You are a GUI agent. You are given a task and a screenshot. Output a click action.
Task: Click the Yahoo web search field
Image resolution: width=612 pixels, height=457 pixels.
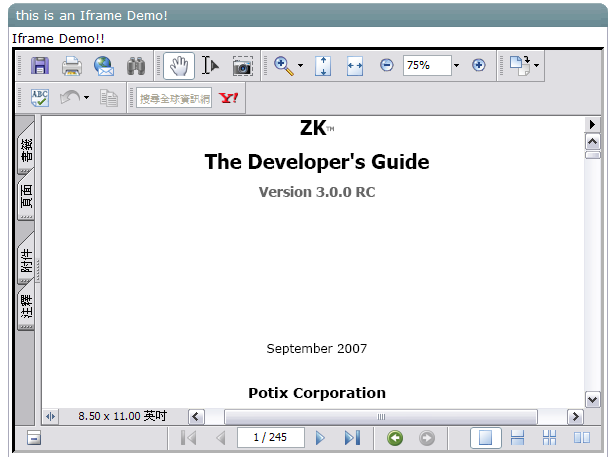(x=174, y=98)
